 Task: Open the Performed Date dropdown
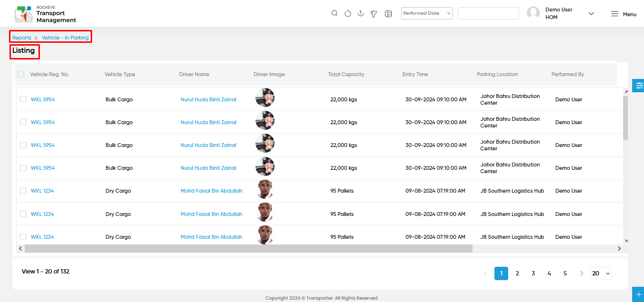(x=427, y=13)
